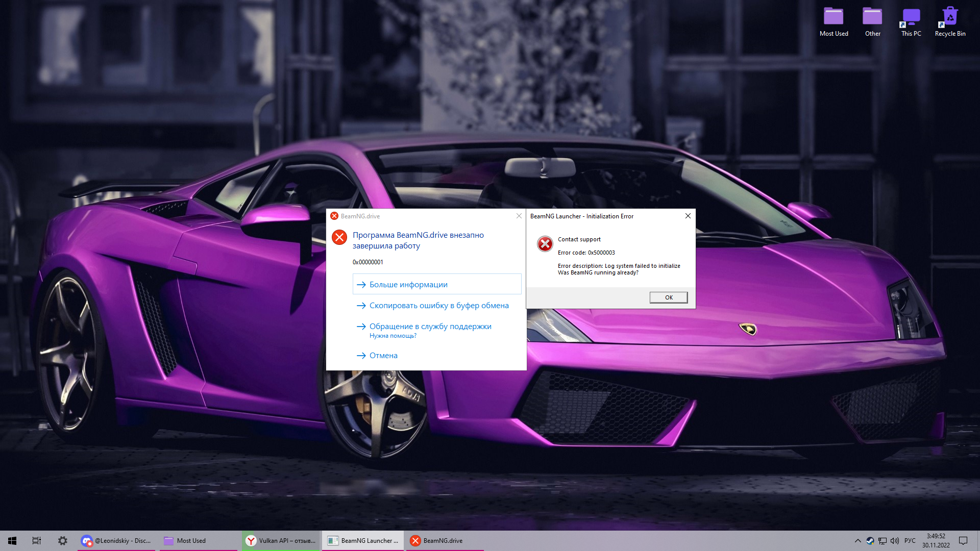The width and height of the screenshot is (980, 551).
Task: Click the Contact support text
Action: [579, 239]
